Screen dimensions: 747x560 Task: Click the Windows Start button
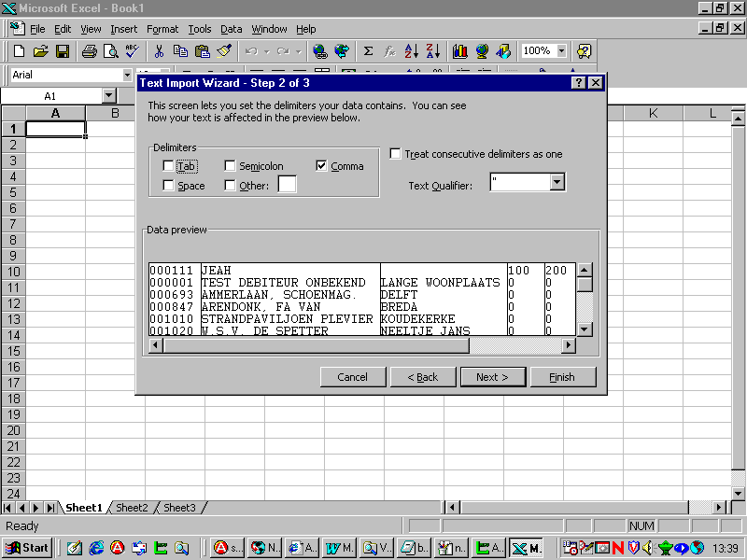click(27, 548)
